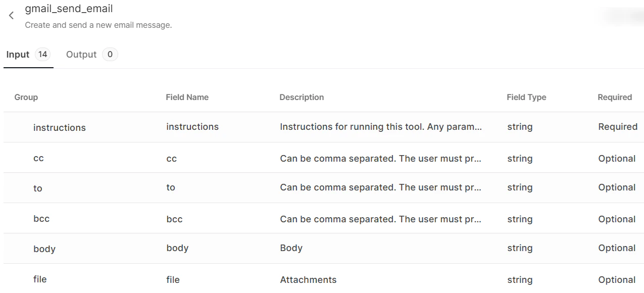Switch to the Output tab
The width and height of the screenshot is (644, 293).
pos(81,54)
